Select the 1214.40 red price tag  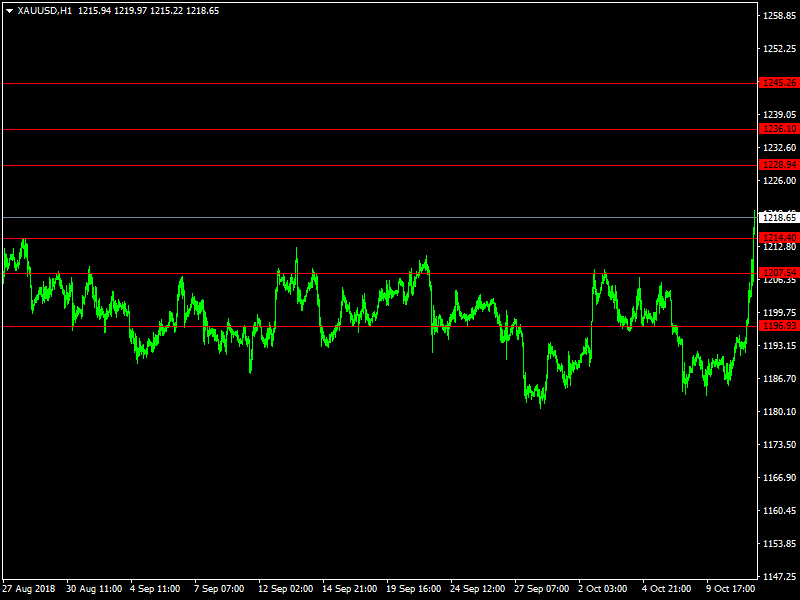tap(778, 237)
